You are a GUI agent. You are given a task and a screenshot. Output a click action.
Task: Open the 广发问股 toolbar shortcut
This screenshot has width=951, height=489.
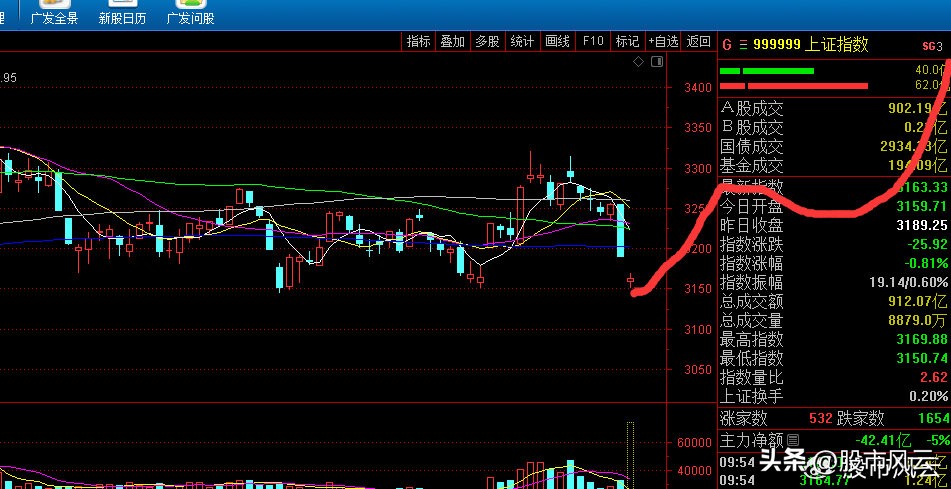[190, 13]
